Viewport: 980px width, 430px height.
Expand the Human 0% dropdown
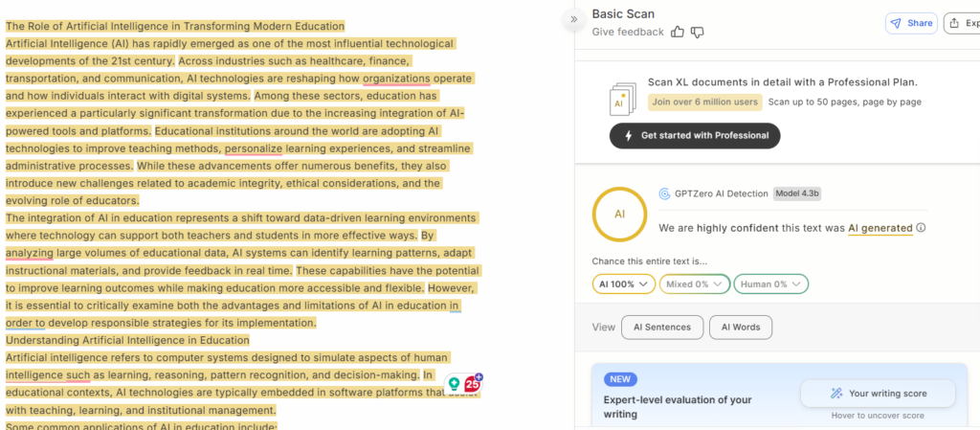[770, 283]
